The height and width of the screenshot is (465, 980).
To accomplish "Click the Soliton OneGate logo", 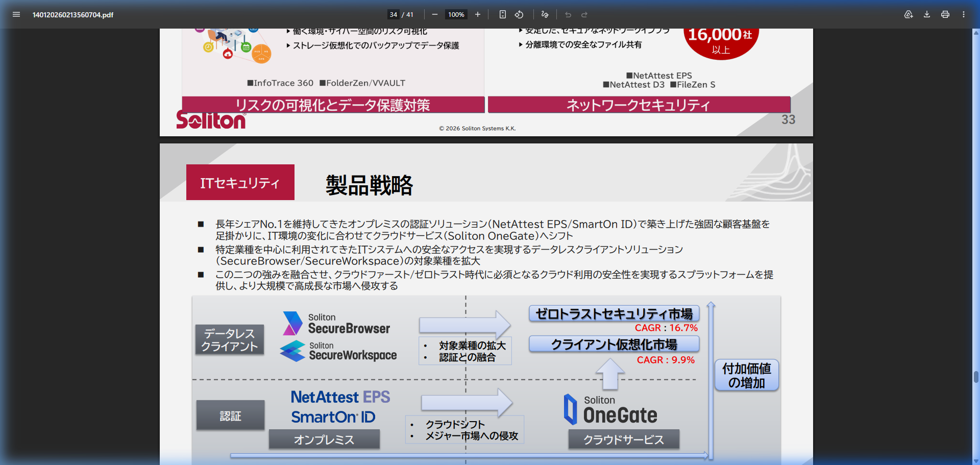I will (x=610, y=410).
